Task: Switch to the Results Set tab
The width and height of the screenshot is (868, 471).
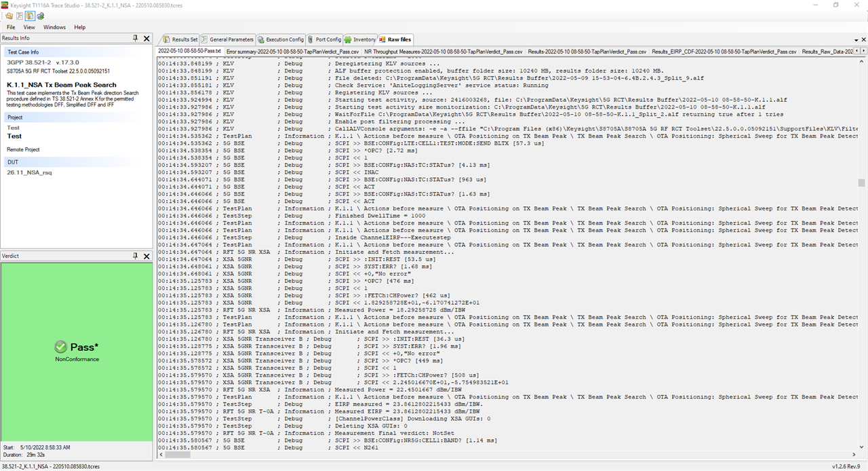Action: pyautogui.click(x=180, y=39)
